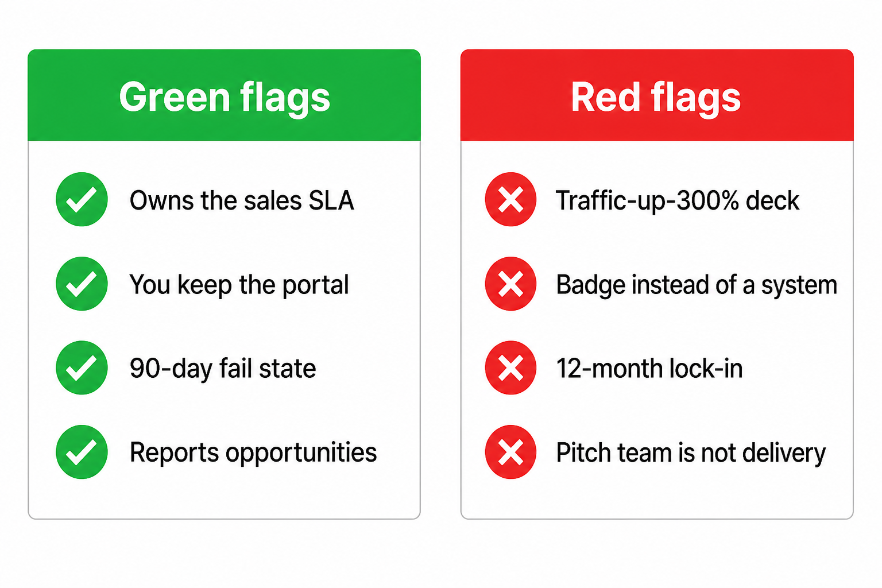
Task: Select the Green flags header
Action: click(x=224, y=95)
